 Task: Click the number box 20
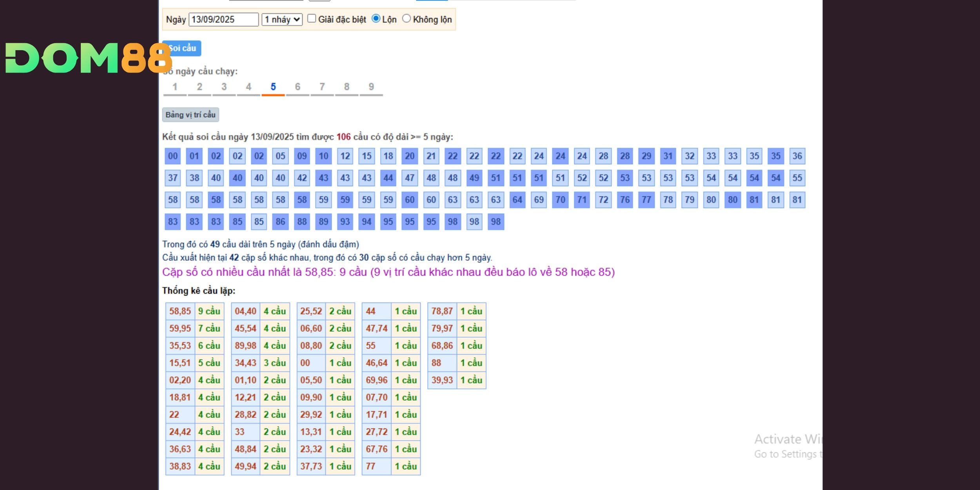(410, 156)
